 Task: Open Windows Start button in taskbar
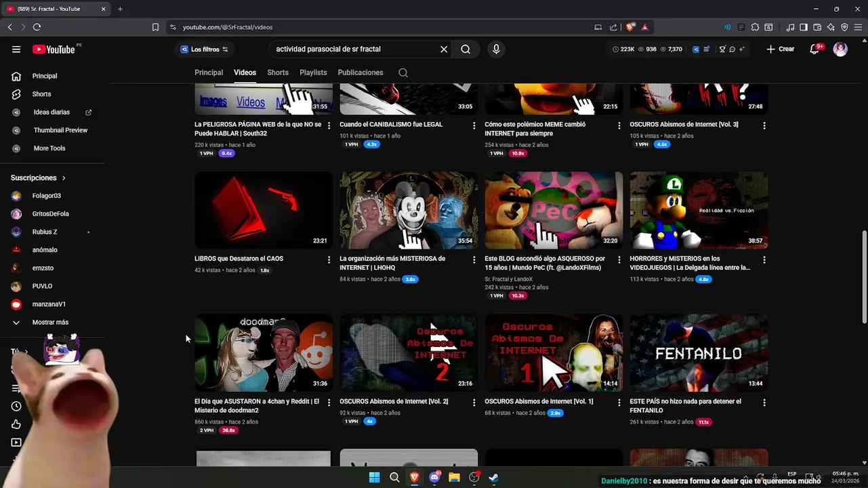tap(374, 477)
